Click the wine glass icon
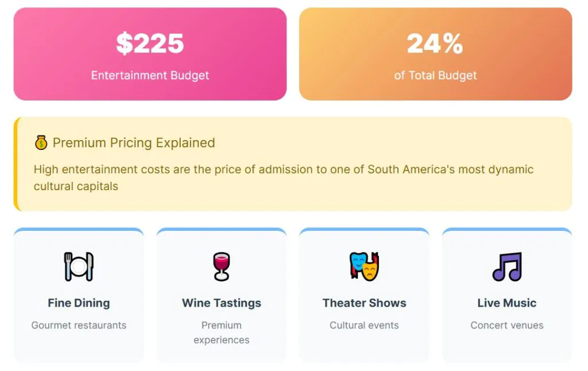588x371 pixels. point(221,266)
